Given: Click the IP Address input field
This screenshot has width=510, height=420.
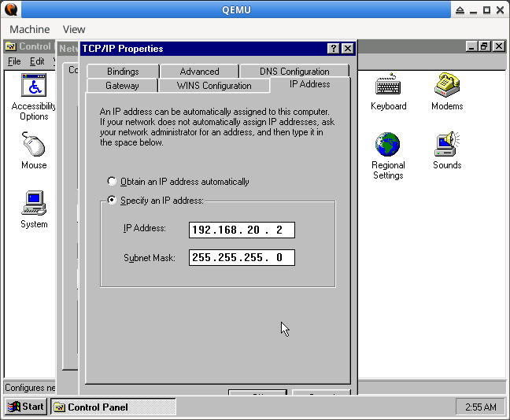Looking at the screenshot, I should 242,230.
